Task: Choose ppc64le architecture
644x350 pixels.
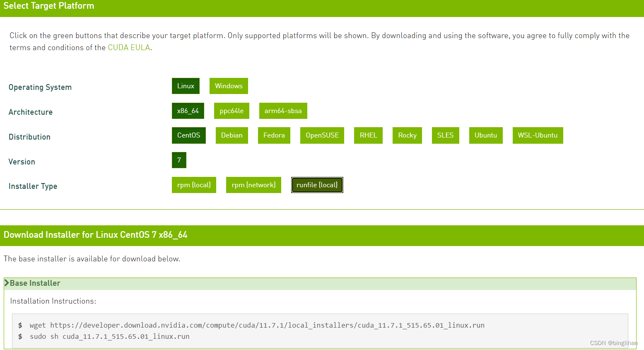Action: [232, 111]
